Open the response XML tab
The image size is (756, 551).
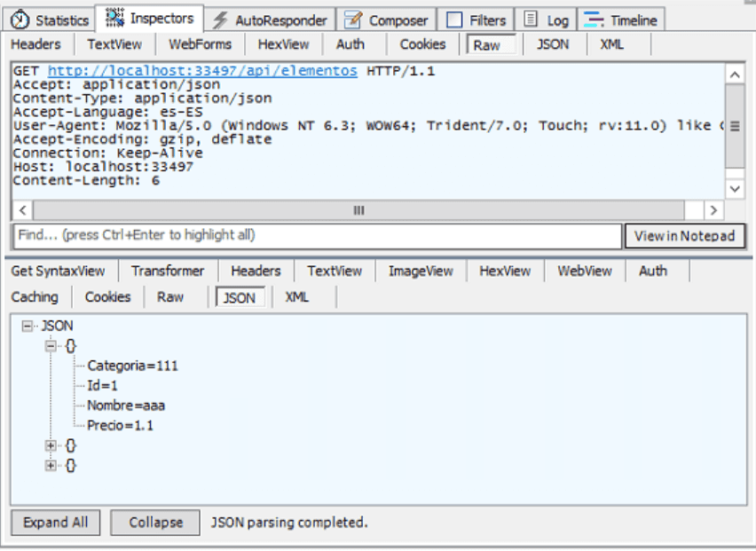click(x=296, y=297)
